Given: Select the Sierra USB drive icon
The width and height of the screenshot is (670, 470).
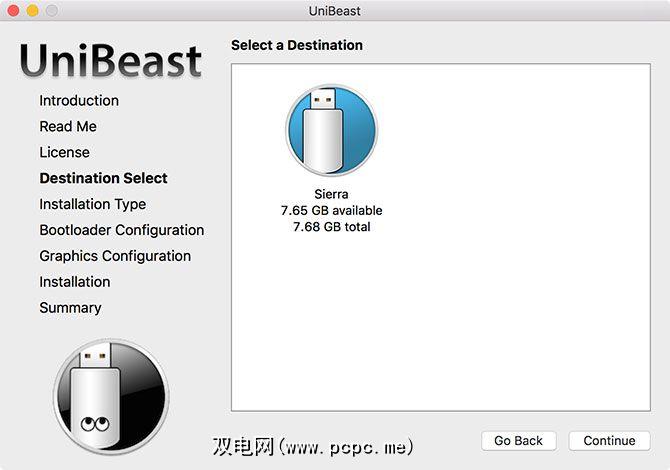Looking at the screenshot, I should pyautogui.click(x=331, y=132).
